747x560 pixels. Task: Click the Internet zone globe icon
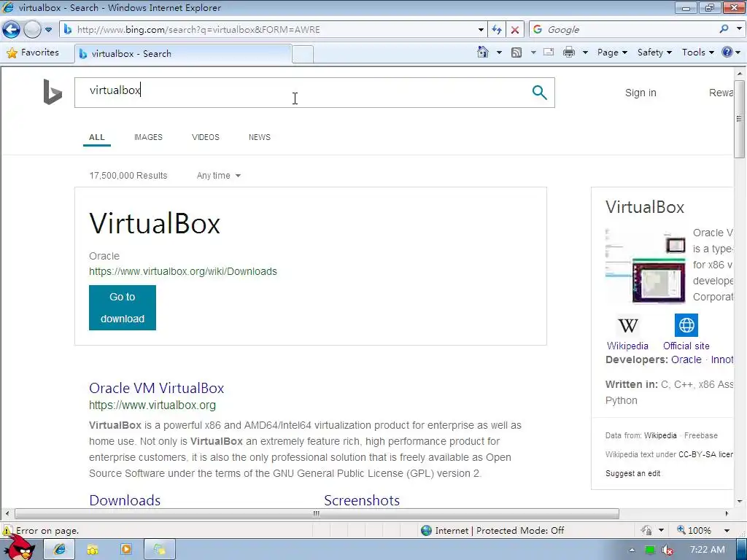[426, 530]
